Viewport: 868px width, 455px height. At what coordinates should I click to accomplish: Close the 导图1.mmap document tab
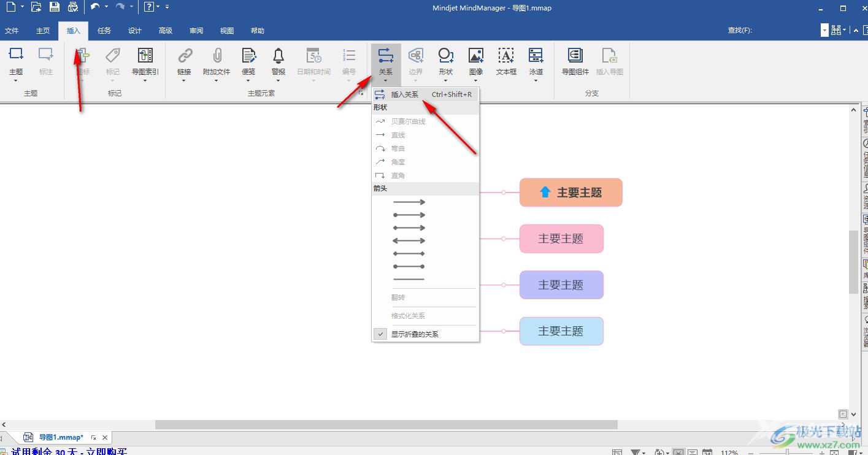tap(105, 437)
